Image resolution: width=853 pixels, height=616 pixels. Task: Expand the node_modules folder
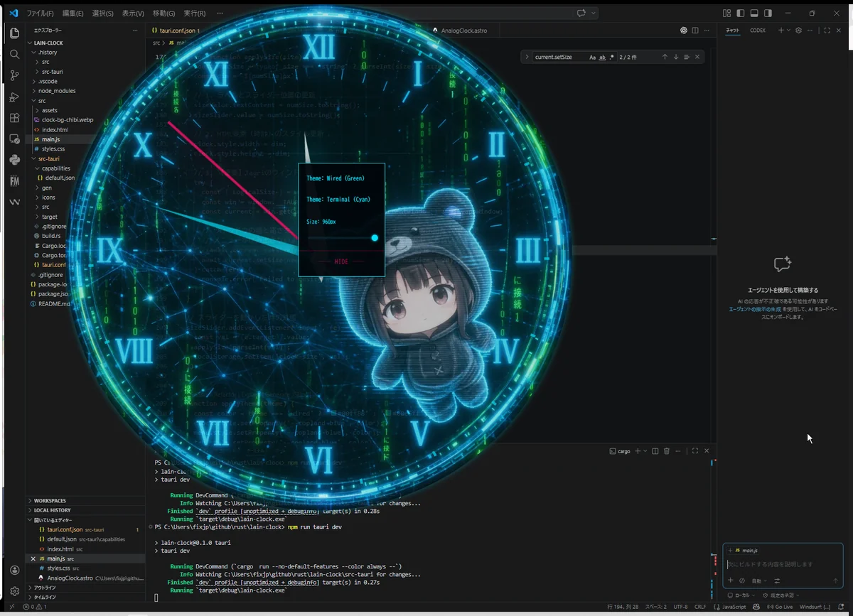[57, 91]
